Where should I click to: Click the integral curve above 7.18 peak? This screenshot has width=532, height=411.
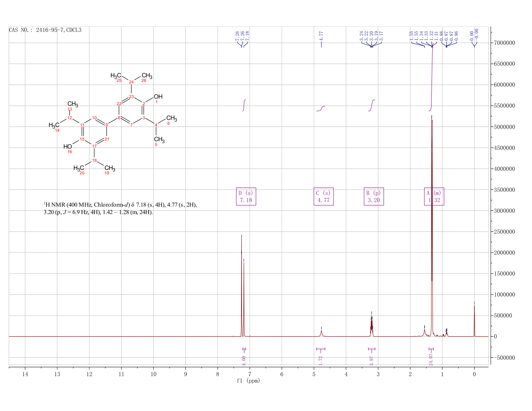[244, 105]
